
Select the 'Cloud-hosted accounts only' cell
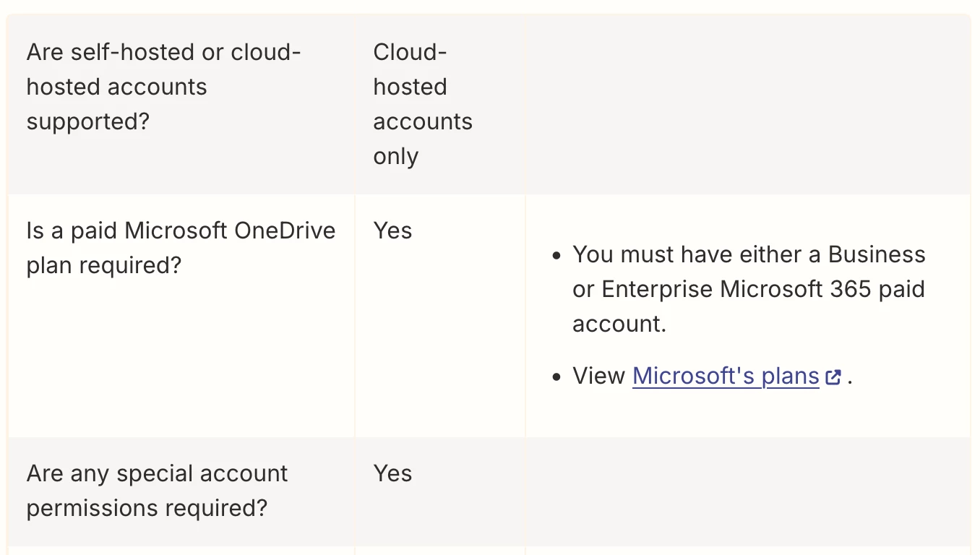(x=440, y=104)
